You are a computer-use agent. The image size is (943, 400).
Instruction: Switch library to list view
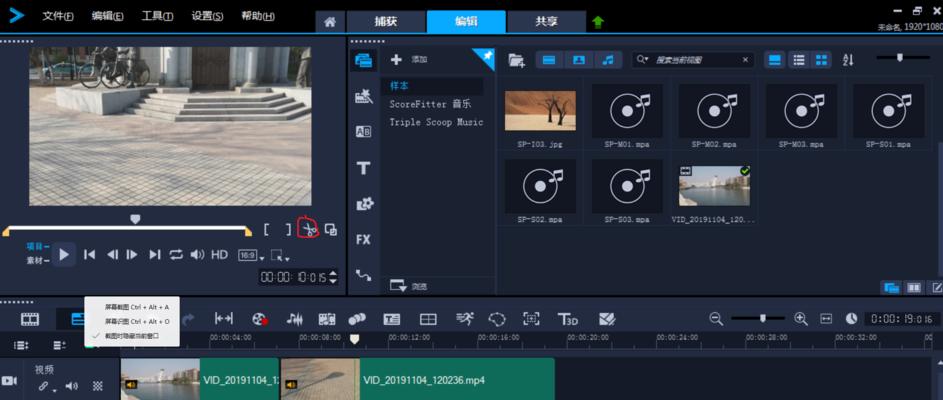(x=799, y=60)
